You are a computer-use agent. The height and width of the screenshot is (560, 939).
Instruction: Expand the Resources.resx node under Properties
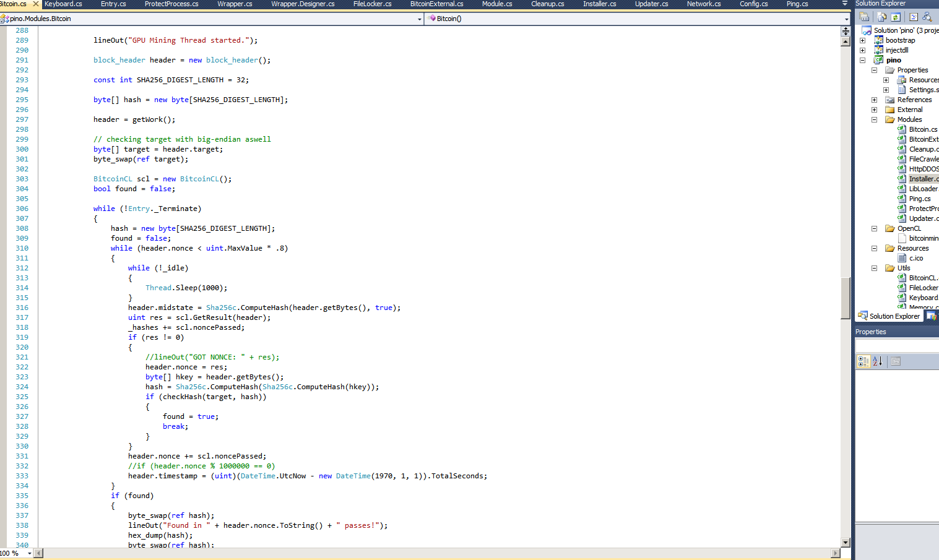(x=886, y=80)
